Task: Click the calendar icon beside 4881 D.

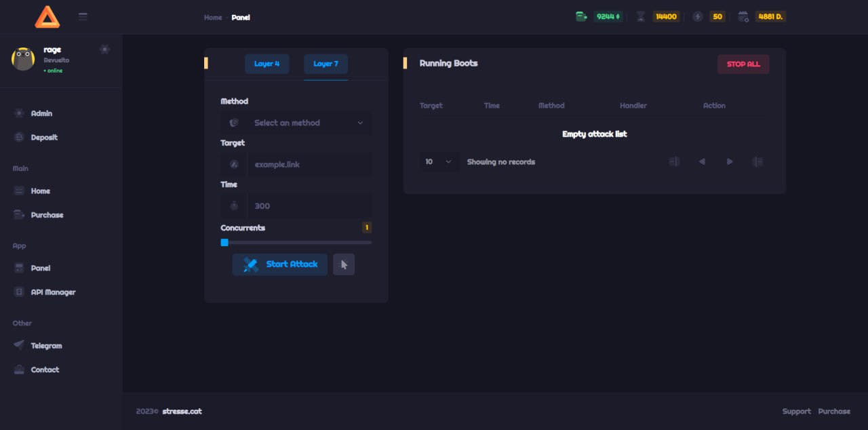Action: pos(743,17)
